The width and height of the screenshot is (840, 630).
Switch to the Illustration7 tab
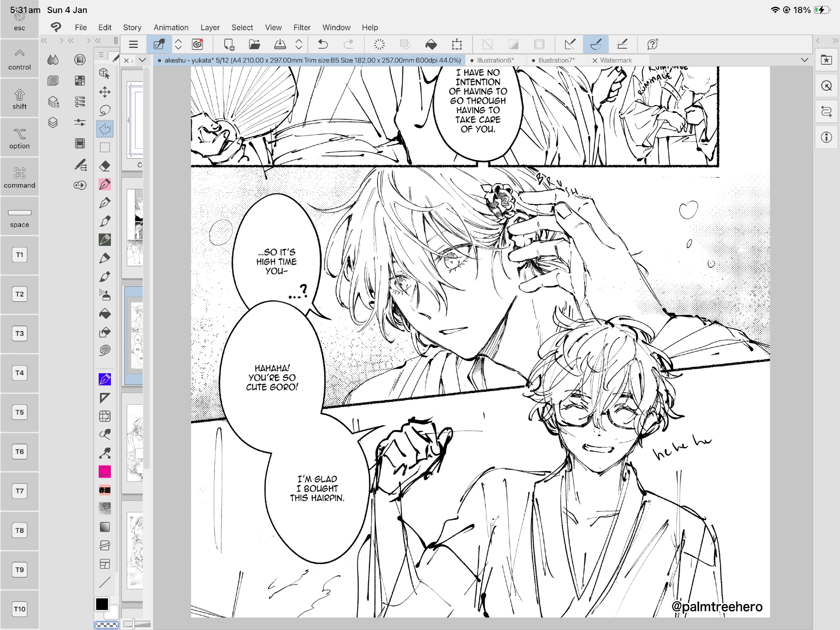point(556,60)
